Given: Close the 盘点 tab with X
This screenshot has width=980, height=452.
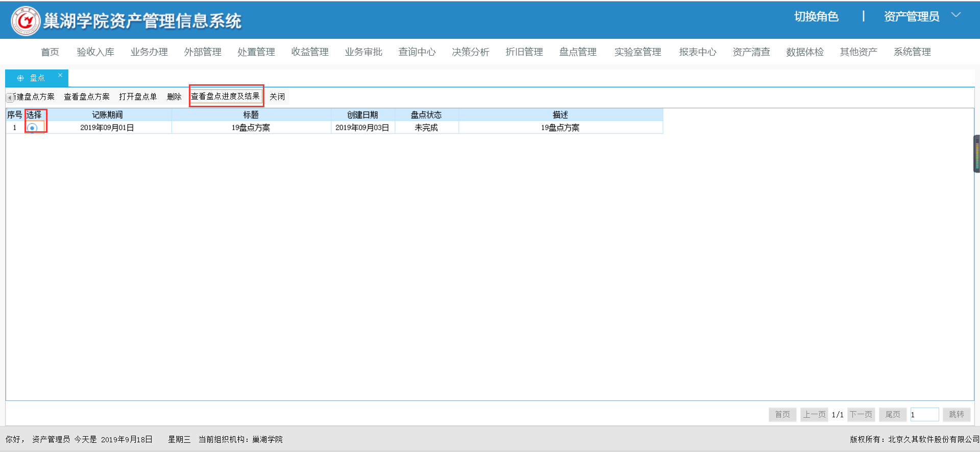Looking at the screenshot, I should pos(60,75).
